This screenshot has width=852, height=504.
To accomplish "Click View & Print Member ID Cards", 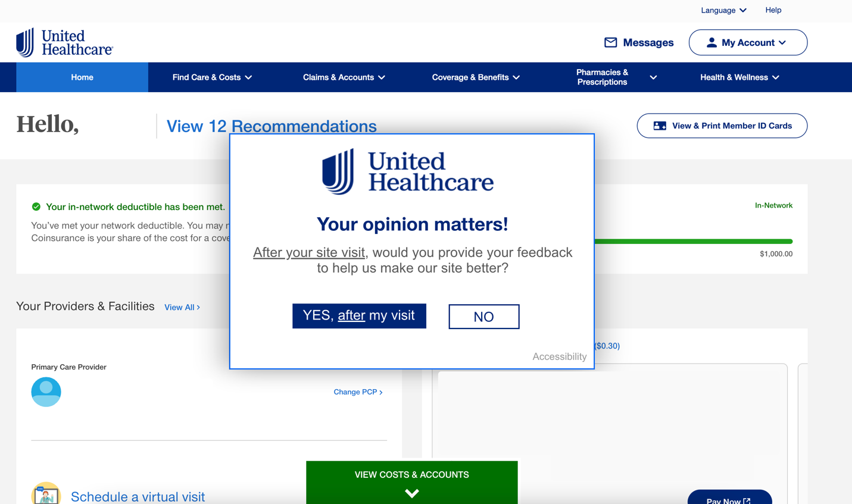I will point(722,126).
